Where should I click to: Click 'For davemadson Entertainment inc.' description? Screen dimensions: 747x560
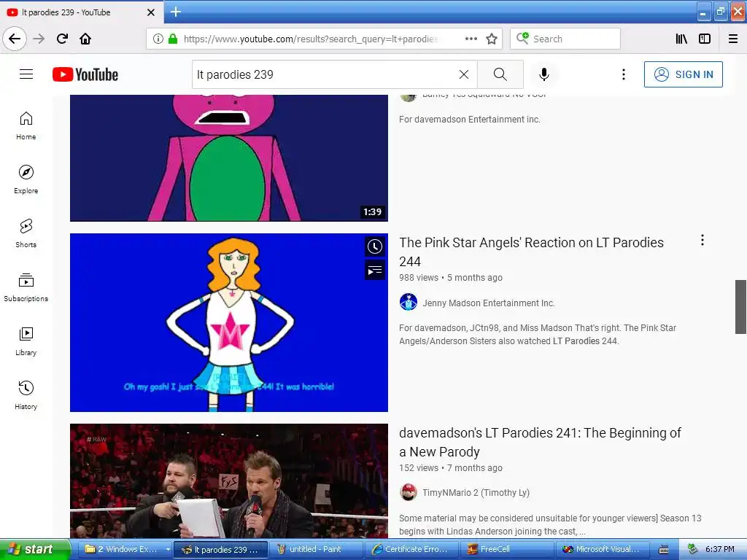pyautogui.click(x=470, y=120)
